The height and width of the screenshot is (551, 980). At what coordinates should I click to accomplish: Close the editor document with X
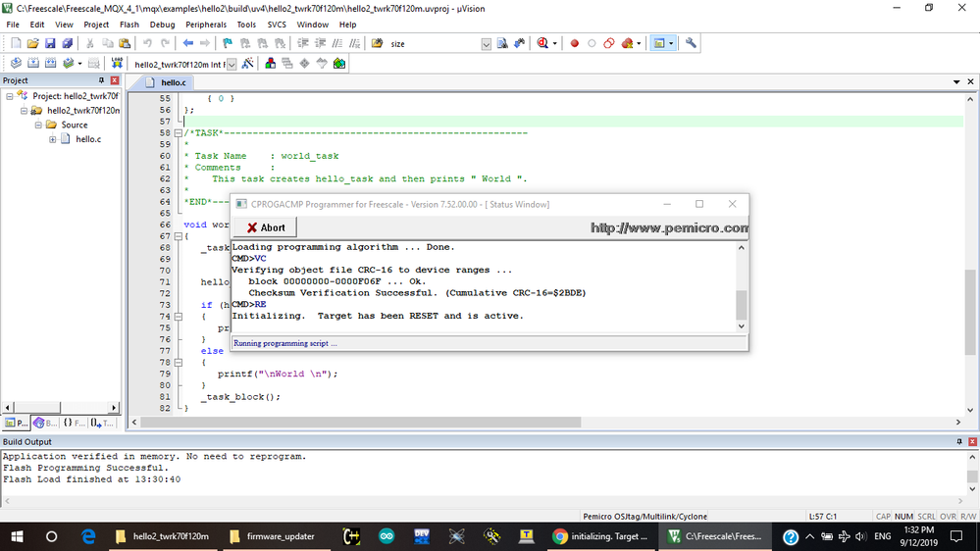pos(970,81)
